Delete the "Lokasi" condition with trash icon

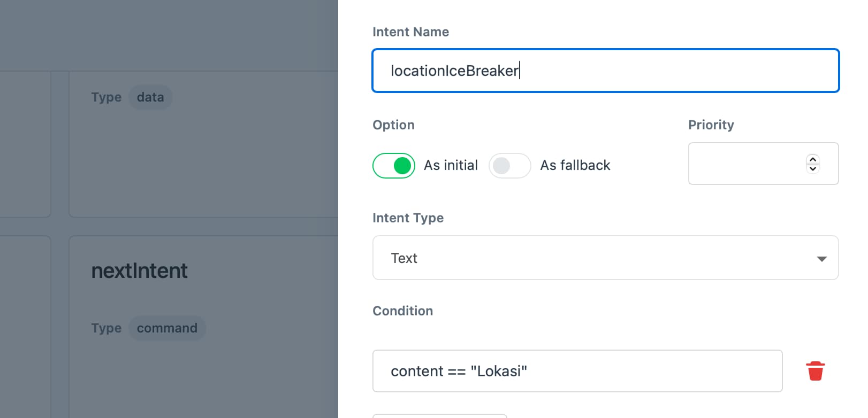coord(815,371)
